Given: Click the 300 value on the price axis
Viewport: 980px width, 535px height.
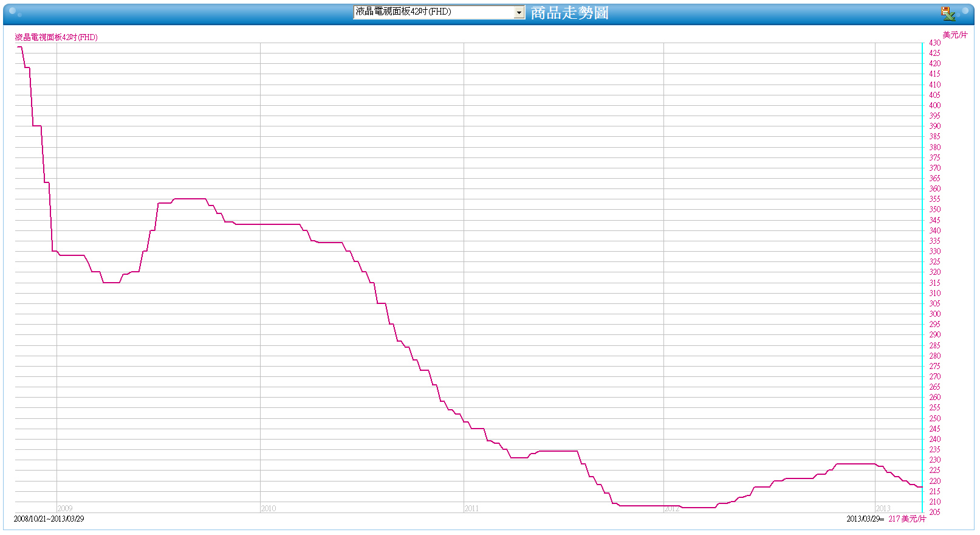Looking at the screenshot, I should pyautogui.click(x=934, y=314).
